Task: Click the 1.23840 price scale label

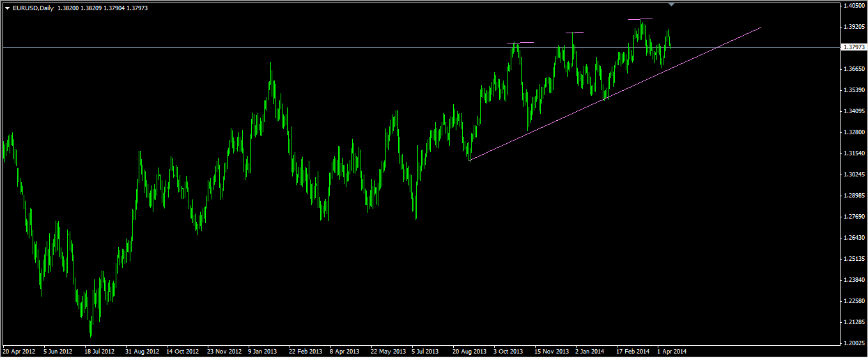Action: [x=854, y=280]
